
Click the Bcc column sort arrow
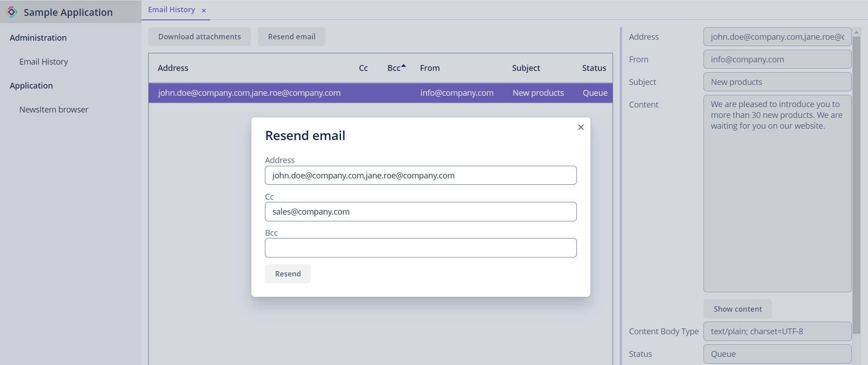[404, 66]
